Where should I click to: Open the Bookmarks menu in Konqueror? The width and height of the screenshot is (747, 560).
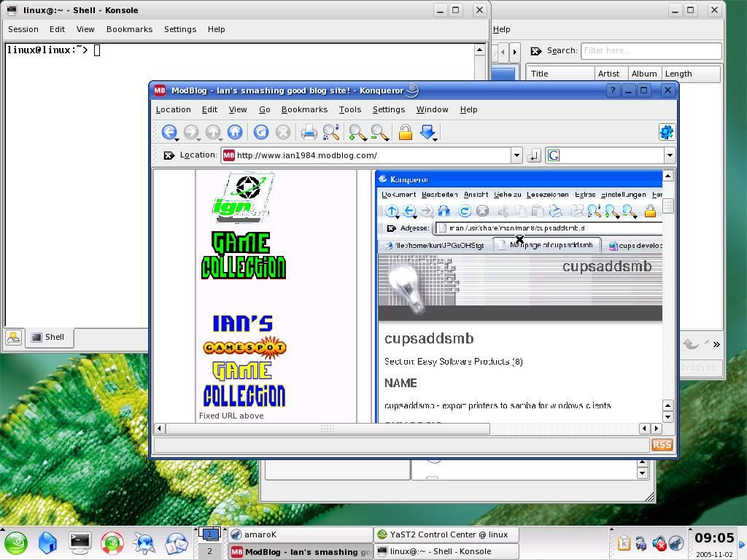point(304,109)
